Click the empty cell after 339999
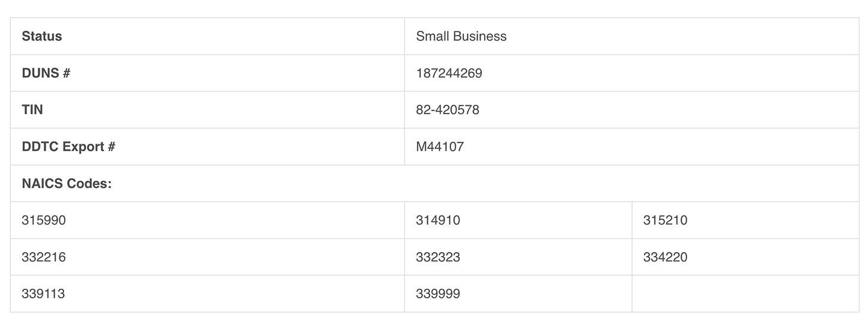Screen dimensions: 868x325 pyautogui.click(x=745, y=294)
